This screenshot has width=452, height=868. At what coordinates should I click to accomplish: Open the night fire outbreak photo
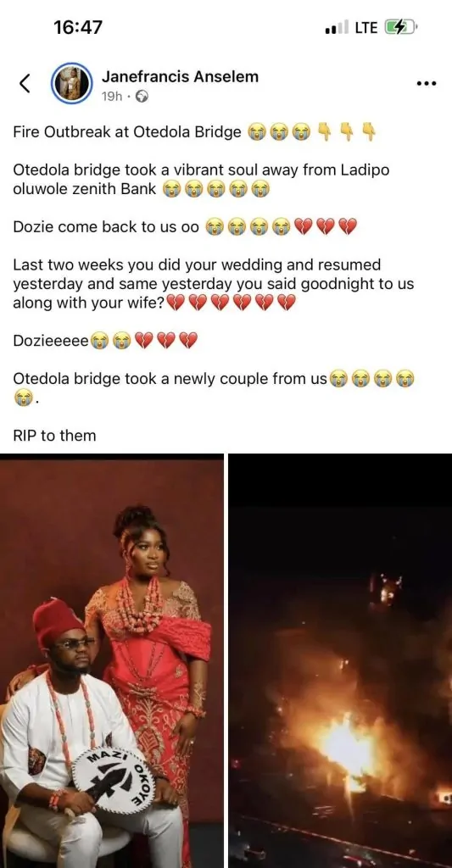[341, 660]
